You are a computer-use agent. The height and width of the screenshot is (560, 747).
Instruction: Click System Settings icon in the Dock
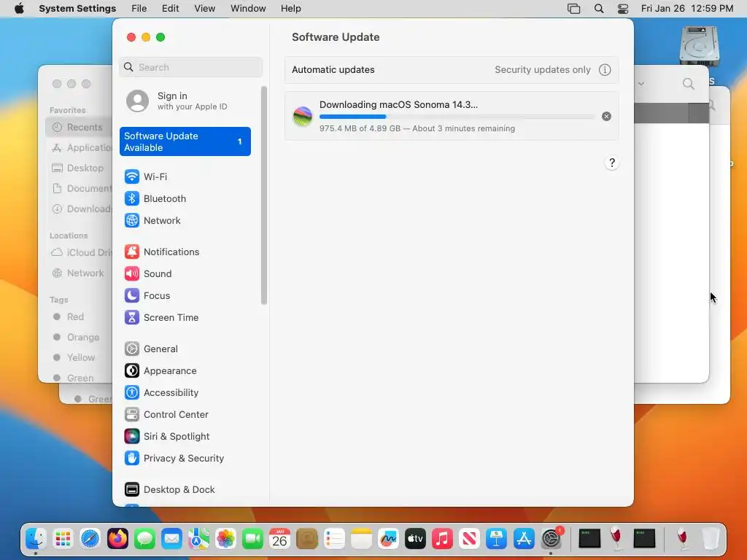(x=551, y=539)
